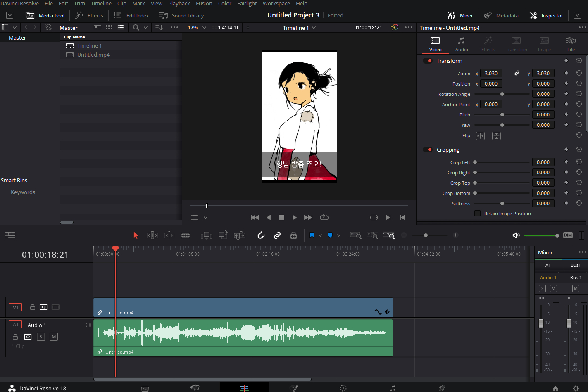Solo the Audio 1 track header
This screenshot has width=588, height=392.
point(40,337)
